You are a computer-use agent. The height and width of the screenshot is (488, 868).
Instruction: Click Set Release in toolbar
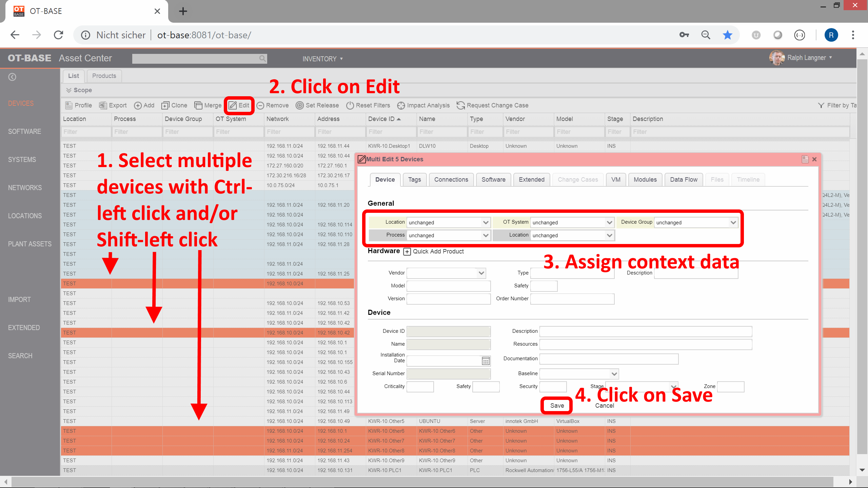[317, 105]
